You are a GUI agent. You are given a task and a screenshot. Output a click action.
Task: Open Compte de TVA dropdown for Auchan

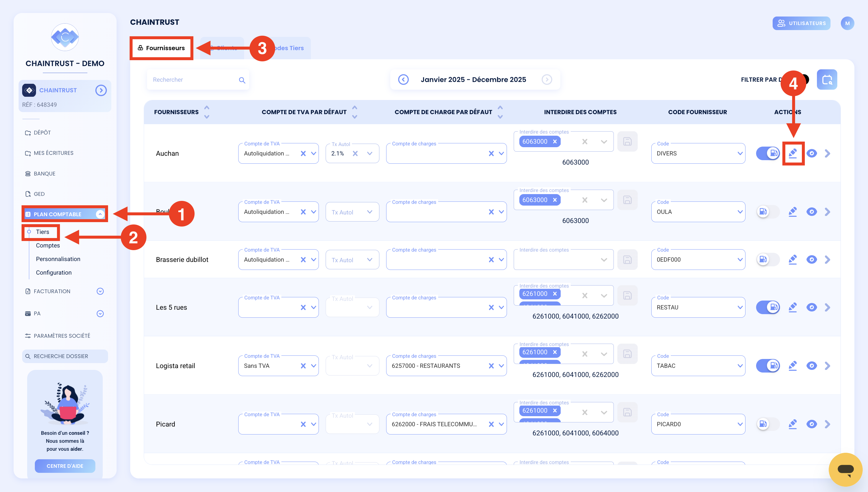314,153
